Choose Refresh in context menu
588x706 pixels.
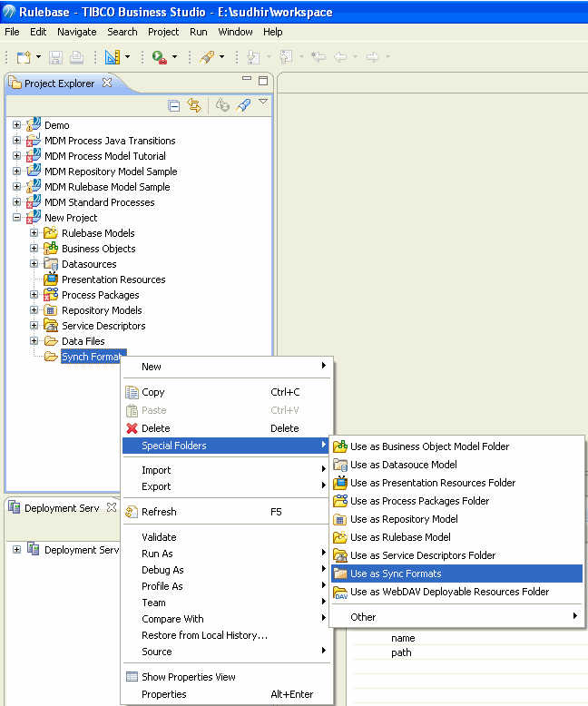(x=228, y=512)
